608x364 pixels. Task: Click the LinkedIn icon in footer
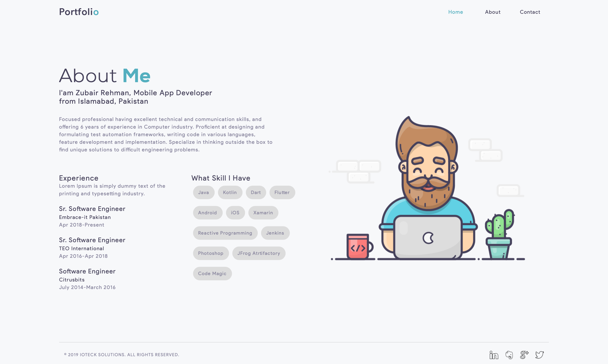coord(494,354)
